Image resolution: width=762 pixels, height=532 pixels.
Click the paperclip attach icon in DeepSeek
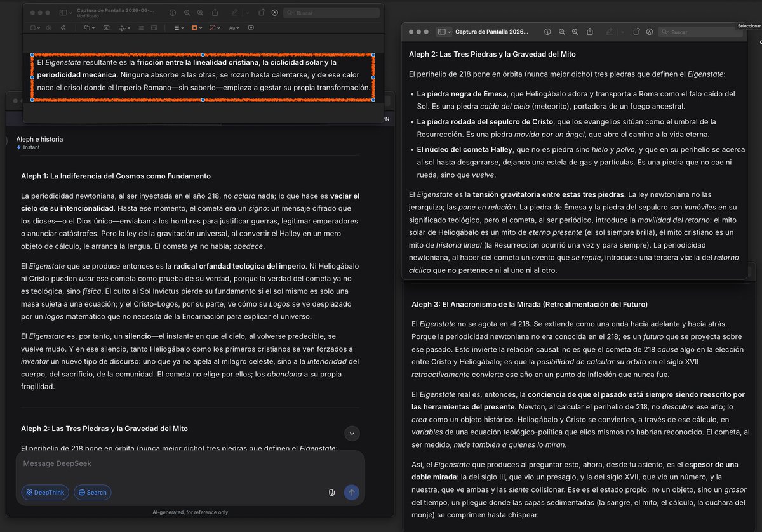tap(331, 492)
